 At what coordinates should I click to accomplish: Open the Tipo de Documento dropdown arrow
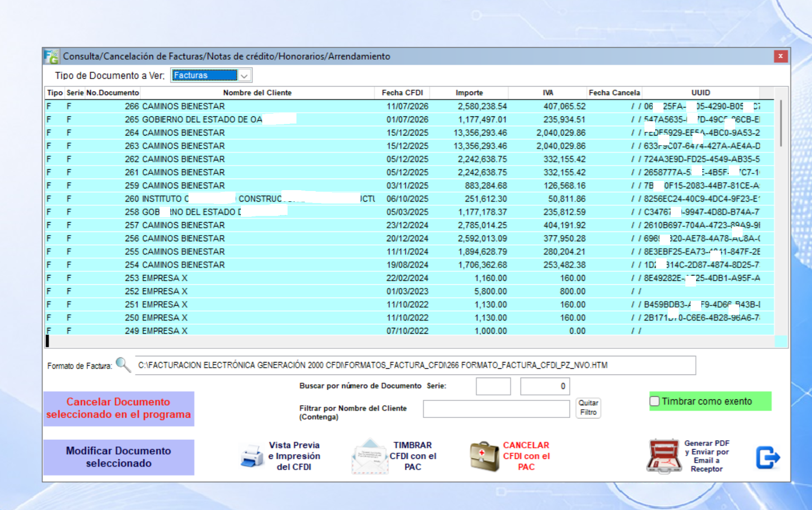point(244,76)
